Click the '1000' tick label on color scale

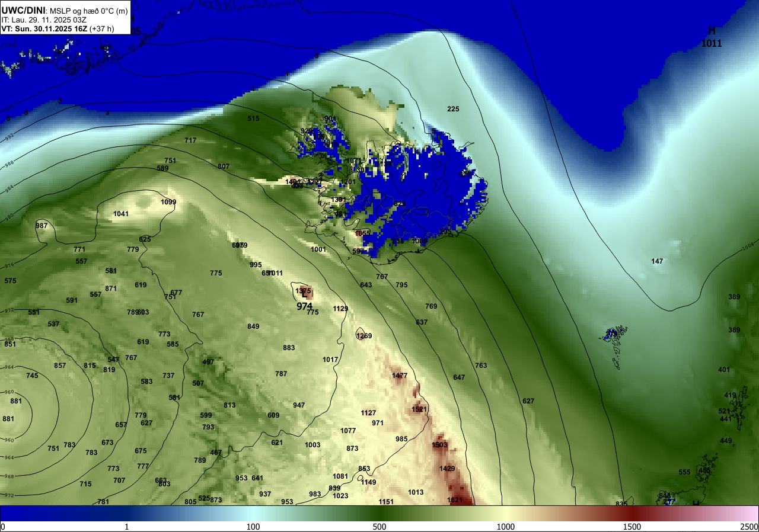506,527
